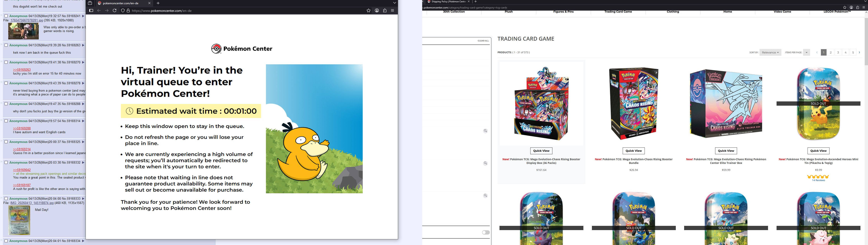
Task: Open the 1765475667078281.jpg file link
Action: pyautogui.click(x=27, y=20)
